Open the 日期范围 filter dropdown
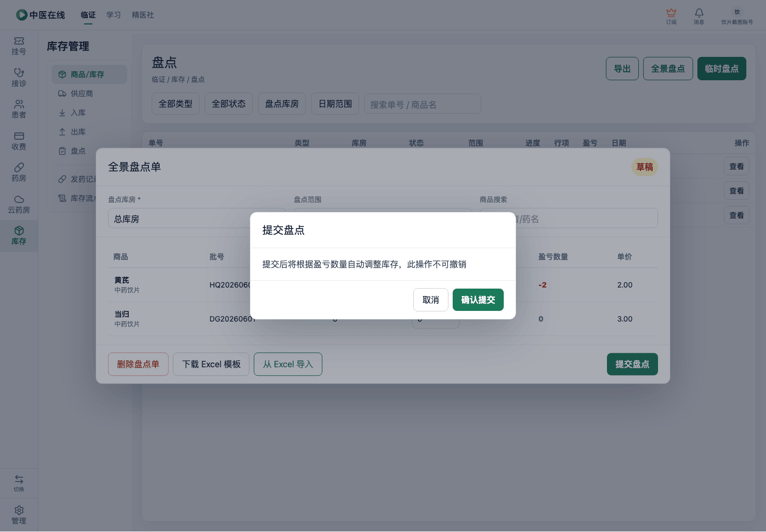The height and width of the screenshot is (532, 766). 335,104
